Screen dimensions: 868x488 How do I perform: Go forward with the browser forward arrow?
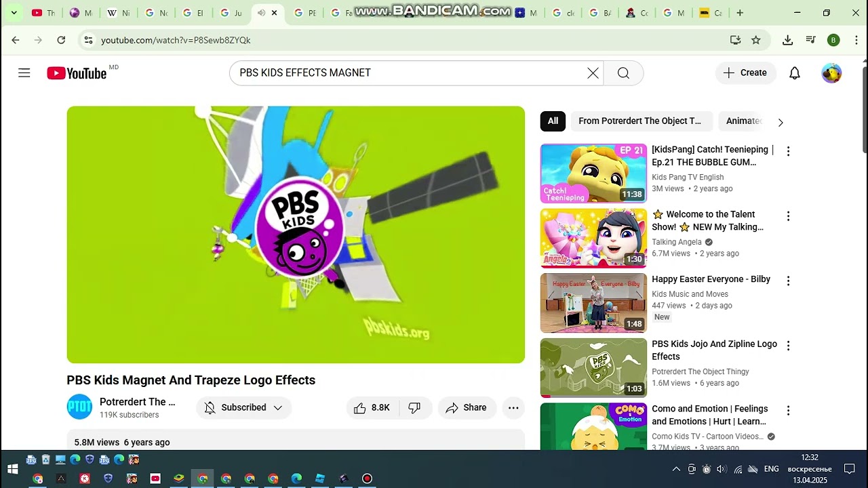click(x=38, y=40)
